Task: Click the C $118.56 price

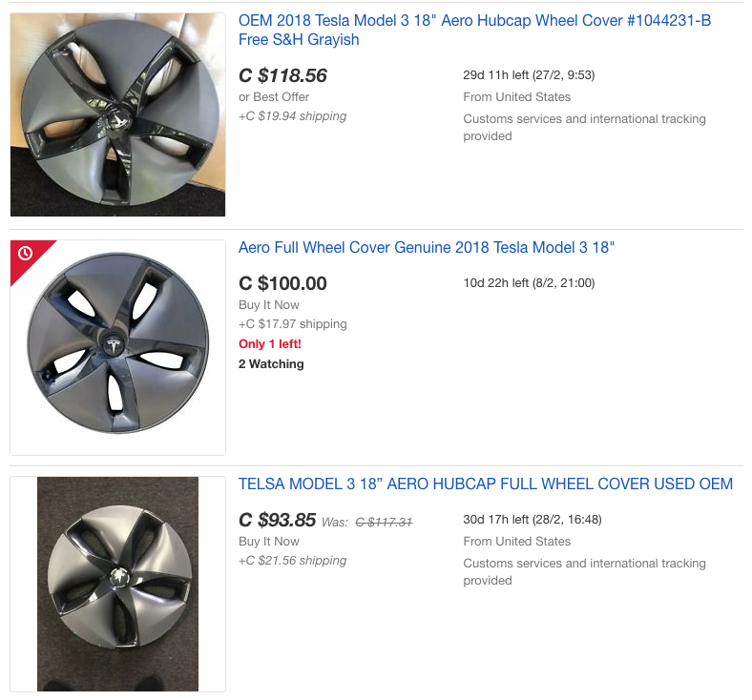Action: click(x=282, y=75)
